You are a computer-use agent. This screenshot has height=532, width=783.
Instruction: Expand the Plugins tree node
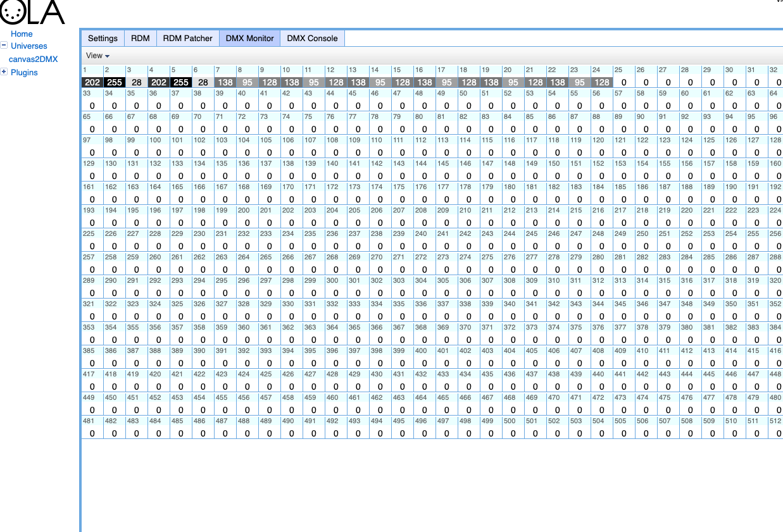pos(4,72)
